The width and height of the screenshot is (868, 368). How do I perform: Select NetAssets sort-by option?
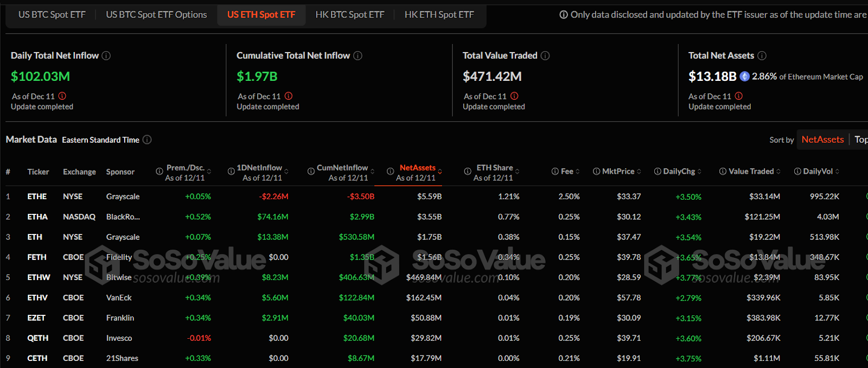click(822, 139)
